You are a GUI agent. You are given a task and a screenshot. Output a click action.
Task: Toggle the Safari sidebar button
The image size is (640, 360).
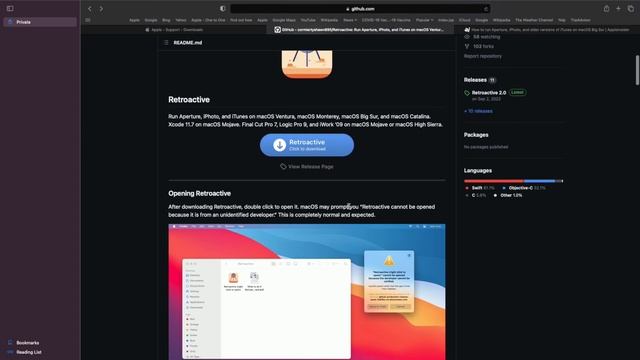coord(10,9)
